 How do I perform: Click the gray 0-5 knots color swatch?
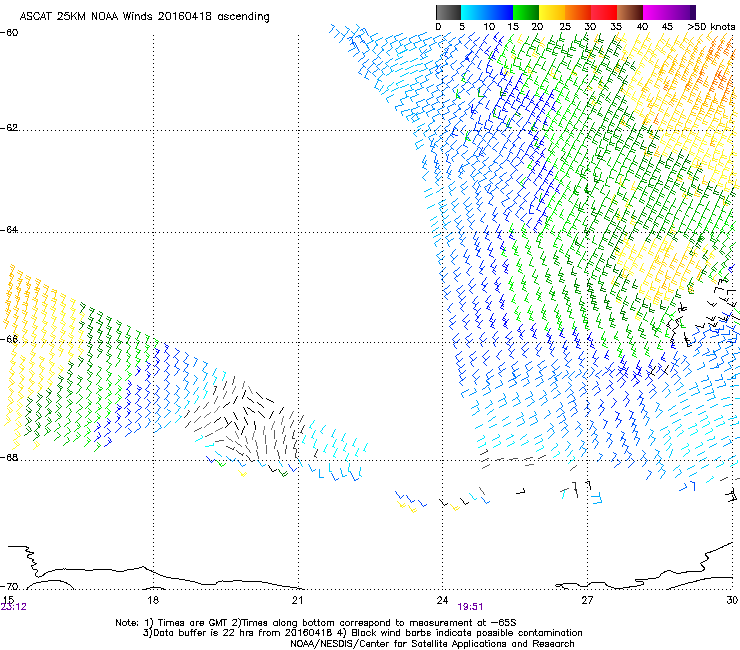[448, 12]
